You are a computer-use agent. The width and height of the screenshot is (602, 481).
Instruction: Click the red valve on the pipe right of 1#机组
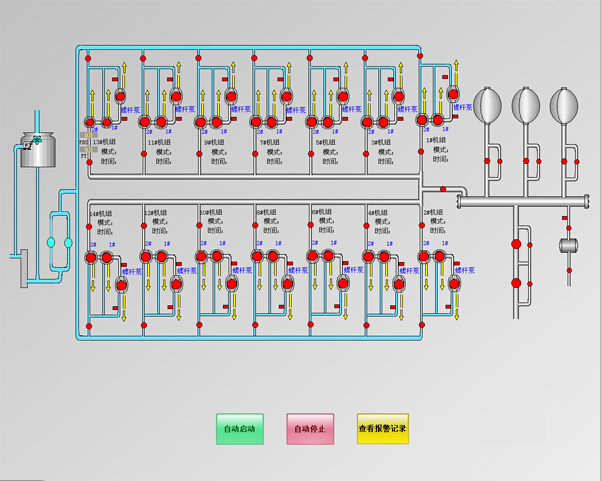pos(442,187)
